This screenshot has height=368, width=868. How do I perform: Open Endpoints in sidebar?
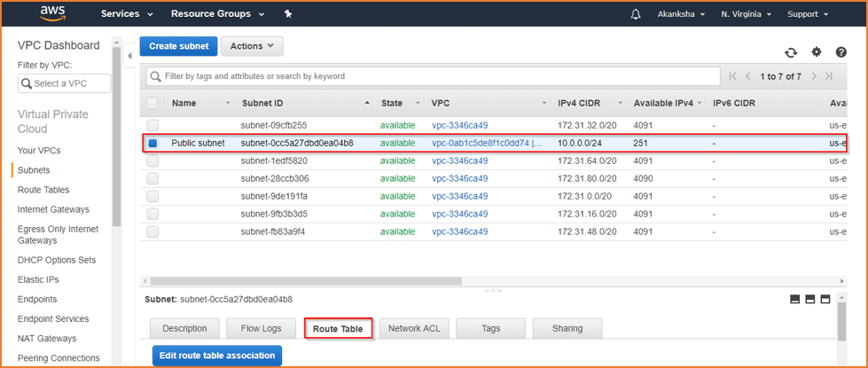point(37,299)
